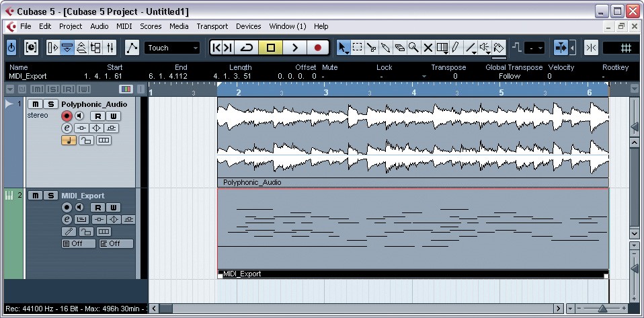Show the Overview line
Viewport: 644px width, 318px height.
pyautogui.click(x=82, y=48)
